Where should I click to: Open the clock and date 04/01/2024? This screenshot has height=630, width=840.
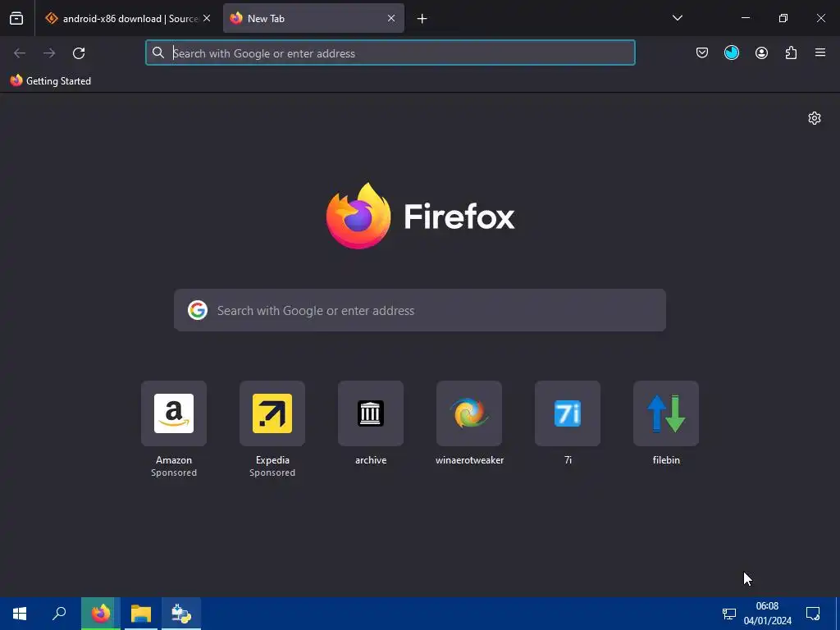tap(767, 614)
